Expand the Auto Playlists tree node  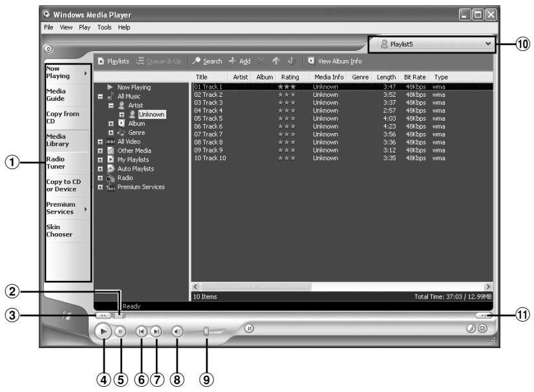(x=100, y=169)
